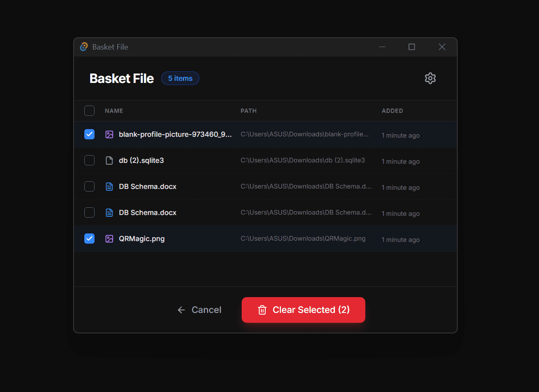Click '1 minute ago' in the QRMagic.png row
The width and height of the screenshot is (539, 392).
400,240
